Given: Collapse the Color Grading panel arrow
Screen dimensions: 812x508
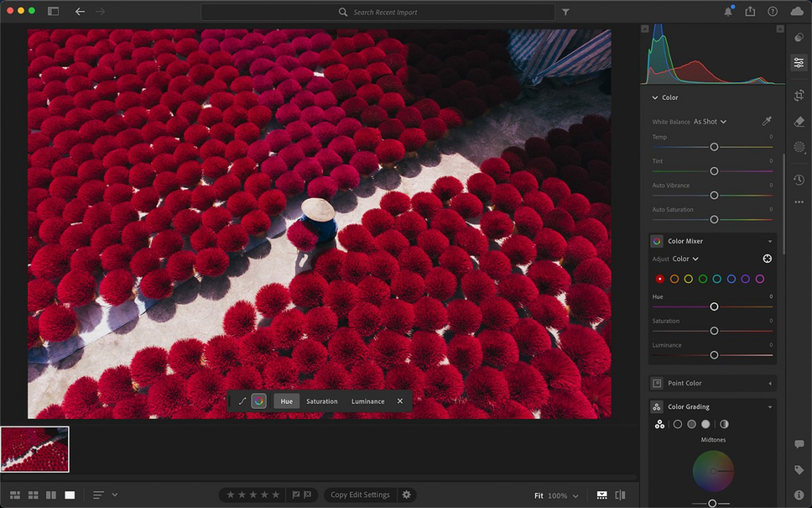Looking at the screenshot, I should [770, 407].
